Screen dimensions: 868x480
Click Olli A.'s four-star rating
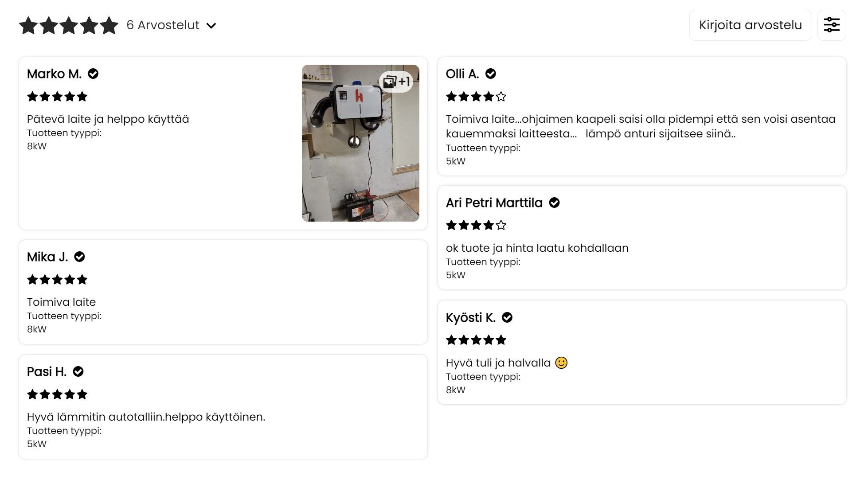click(476, 97)
